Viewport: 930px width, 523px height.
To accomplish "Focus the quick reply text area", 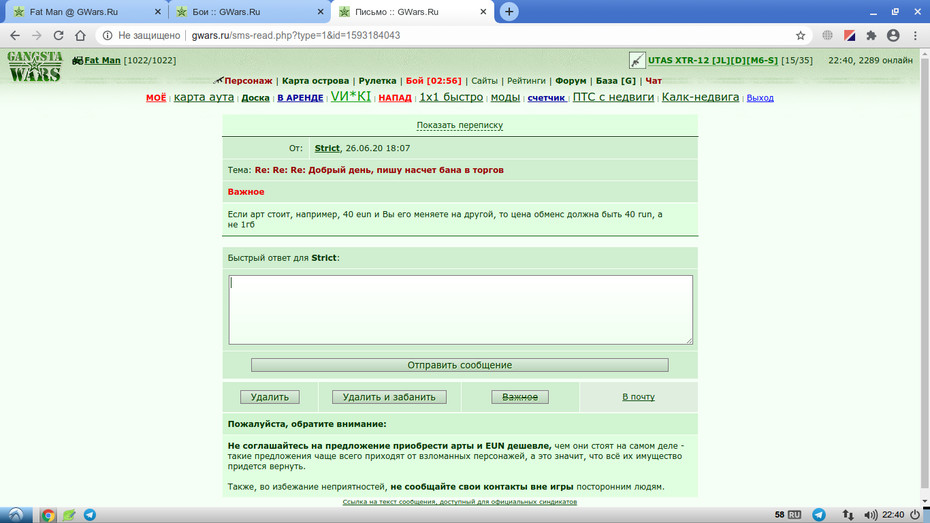I will (460, 310).
